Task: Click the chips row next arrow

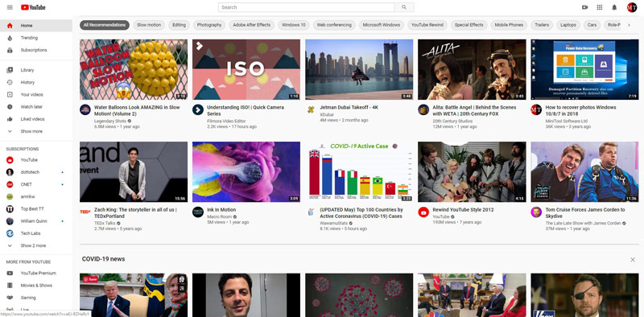Action: point(629,25)
